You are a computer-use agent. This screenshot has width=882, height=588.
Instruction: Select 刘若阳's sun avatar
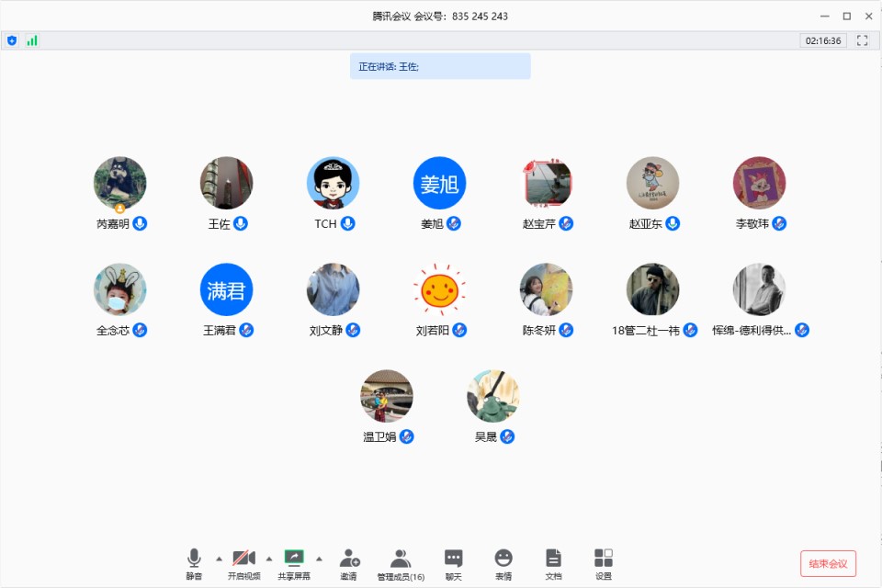pos(439,289)
